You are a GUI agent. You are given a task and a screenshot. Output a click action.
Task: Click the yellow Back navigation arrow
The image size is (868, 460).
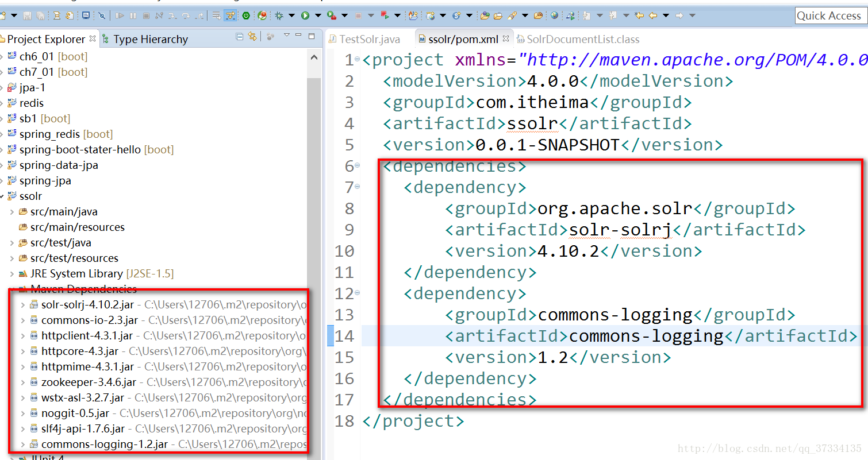click(x=652, y=16)
